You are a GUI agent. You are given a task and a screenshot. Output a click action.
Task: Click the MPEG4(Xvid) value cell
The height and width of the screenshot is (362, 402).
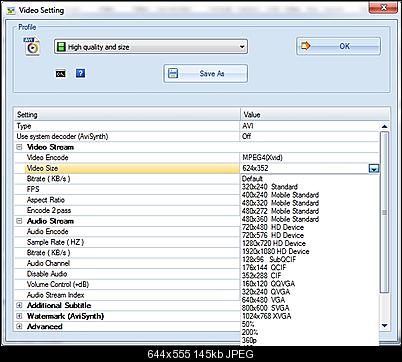(310, 158)
